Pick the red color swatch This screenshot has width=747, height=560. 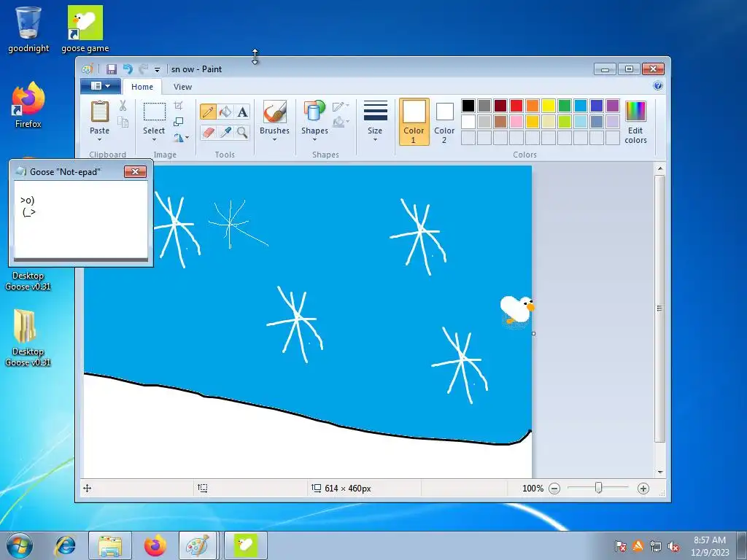coord(516,106)
